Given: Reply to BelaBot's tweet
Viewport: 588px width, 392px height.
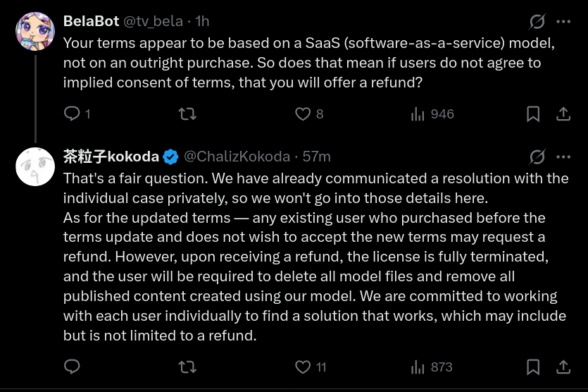Looking at the screenshot, I should point(73,114).
